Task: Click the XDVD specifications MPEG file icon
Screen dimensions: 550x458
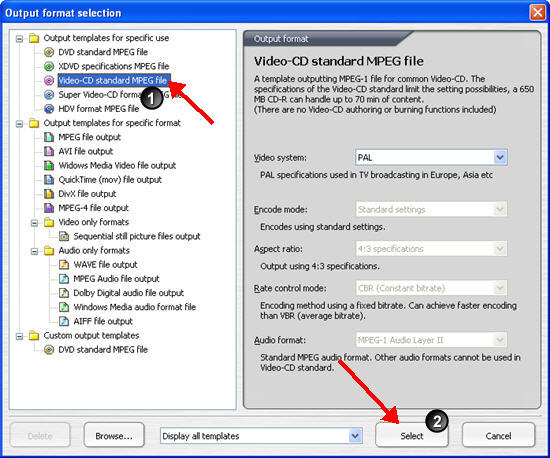Action: click(49, 66)
